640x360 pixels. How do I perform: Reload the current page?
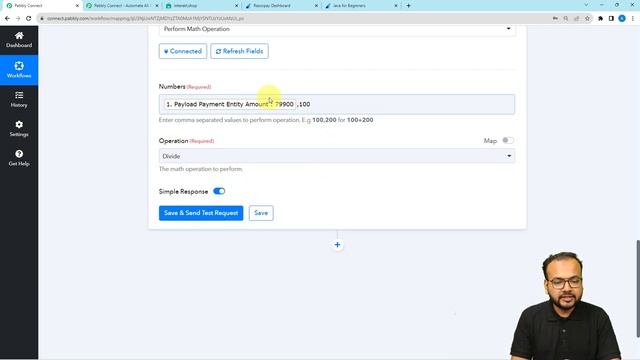click(29, 18)
